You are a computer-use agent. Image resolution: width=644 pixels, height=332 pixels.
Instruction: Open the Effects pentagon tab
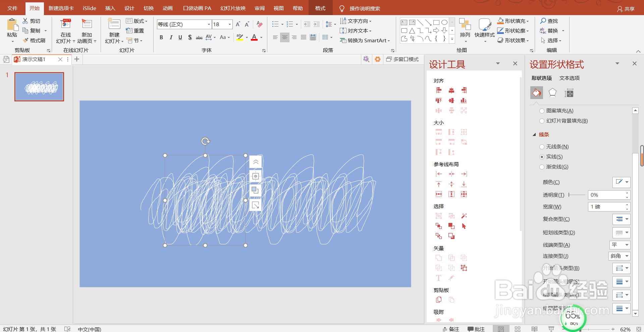[552, 93]
